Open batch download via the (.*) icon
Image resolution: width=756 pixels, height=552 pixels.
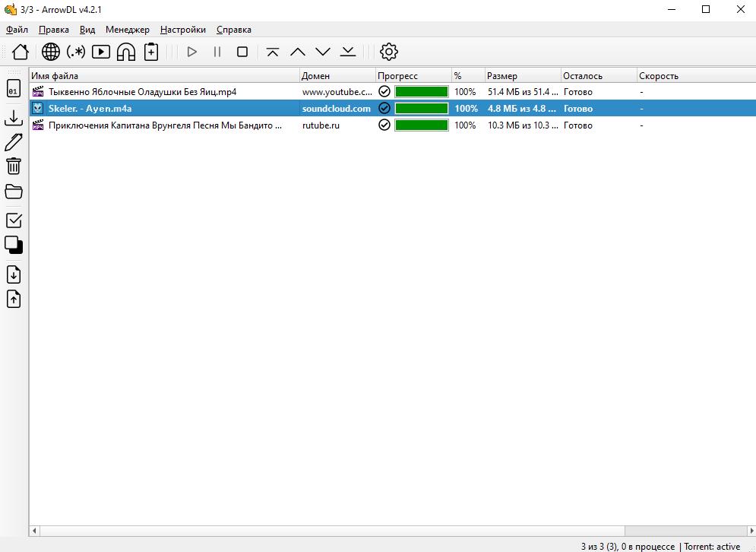(x=76, y=52)
